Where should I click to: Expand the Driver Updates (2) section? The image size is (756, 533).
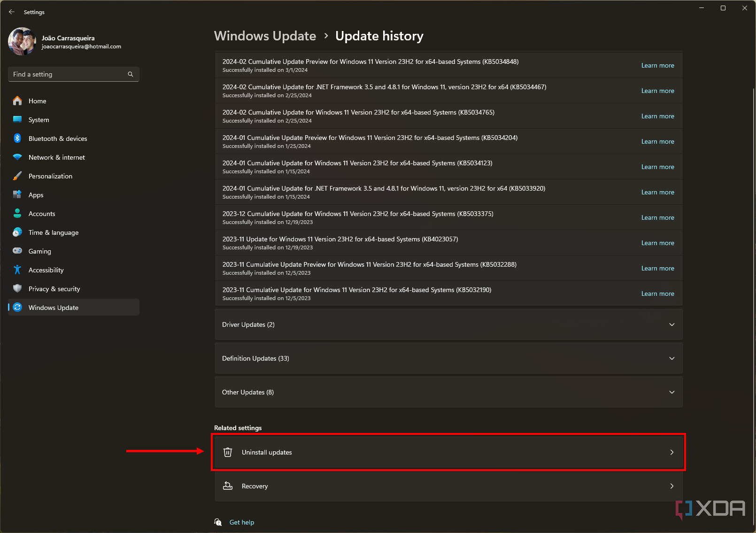(448, 324)
